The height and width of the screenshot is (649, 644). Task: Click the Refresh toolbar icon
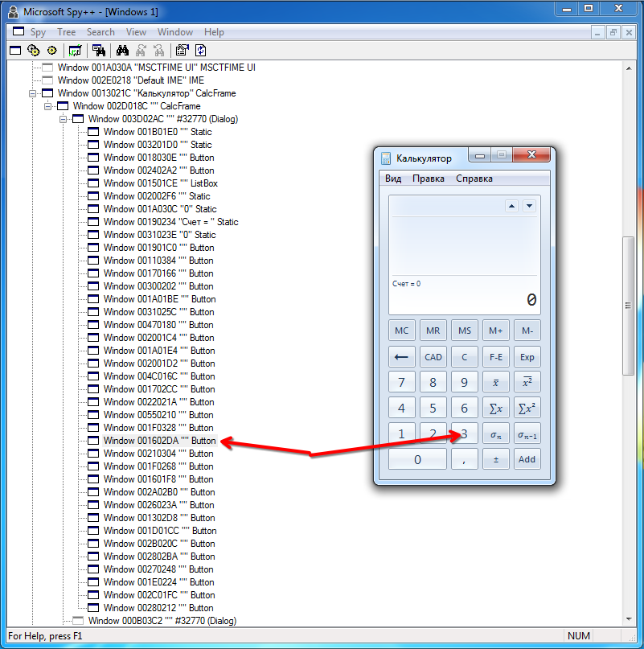click(x=200, y=50)
